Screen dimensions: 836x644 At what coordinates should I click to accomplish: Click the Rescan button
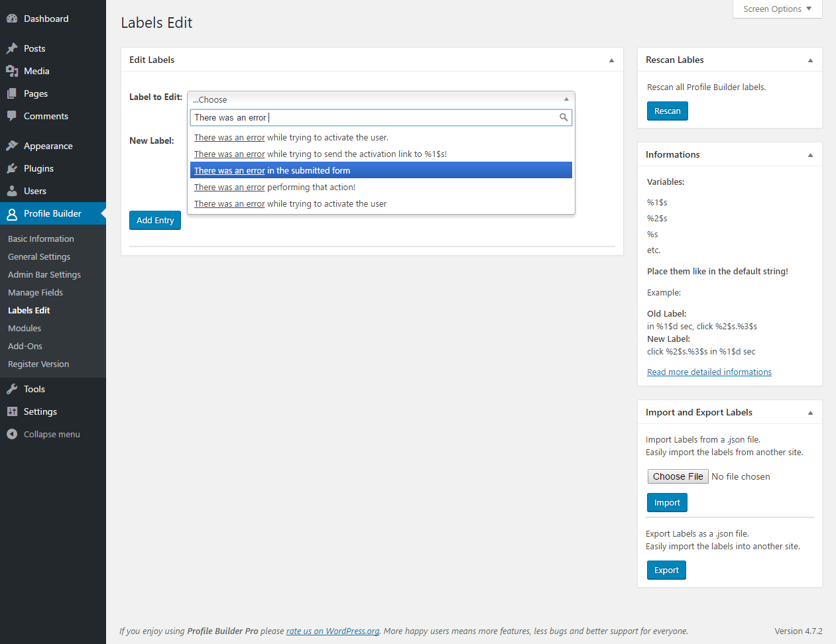coord(668,111)
